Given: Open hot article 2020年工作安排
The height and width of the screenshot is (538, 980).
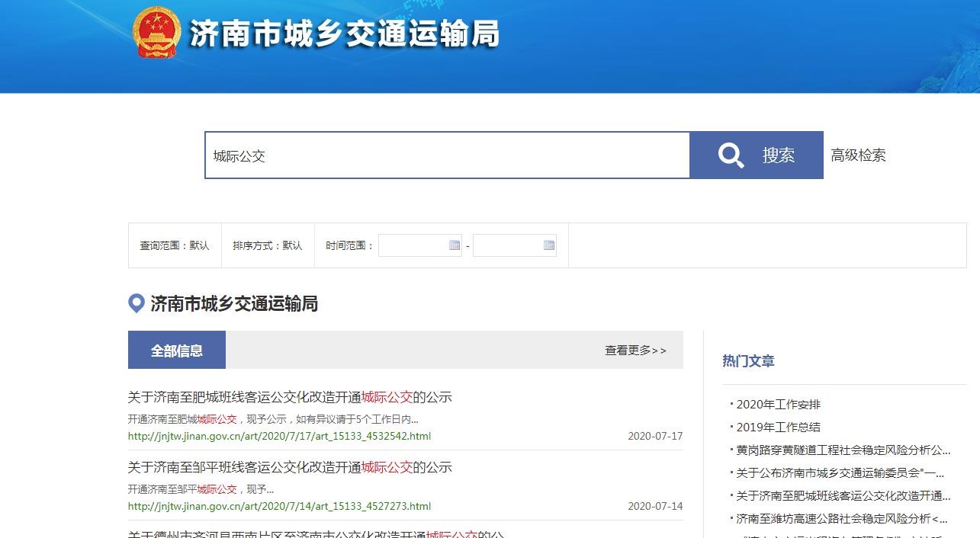Looking at the screenshot, I should point(778,405).
